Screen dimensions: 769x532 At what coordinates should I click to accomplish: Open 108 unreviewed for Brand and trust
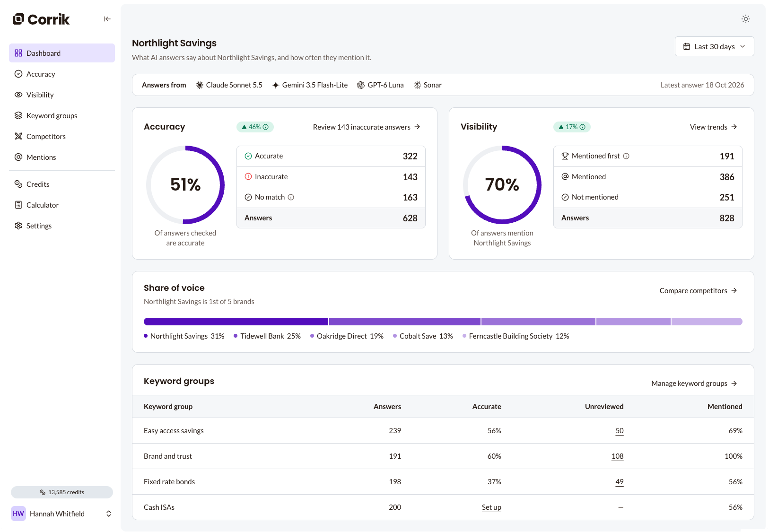[617, 456]
